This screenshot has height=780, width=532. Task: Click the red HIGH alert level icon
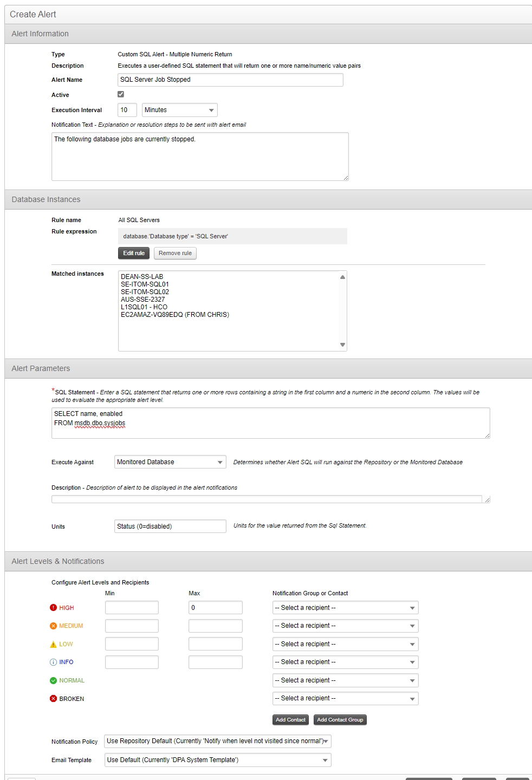pyautogui.click(x=53, y=608)
